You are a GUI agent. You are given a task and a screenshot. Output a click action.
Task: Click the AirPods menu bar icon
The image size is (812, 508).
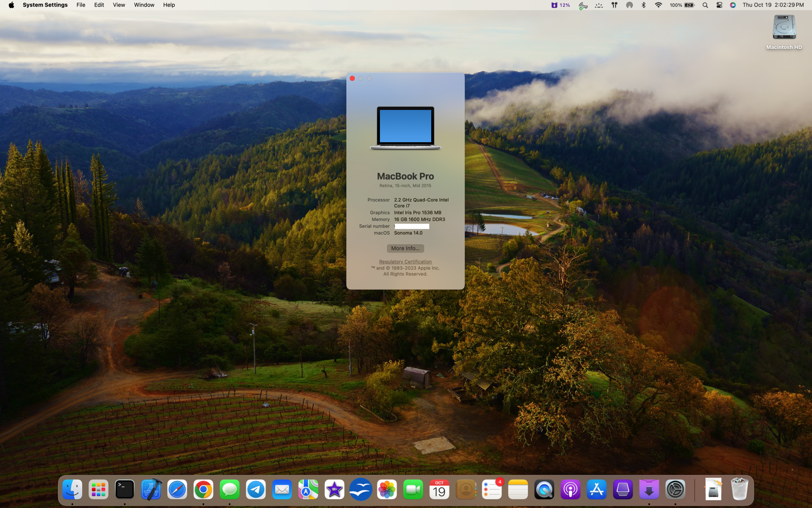point(614,5)
